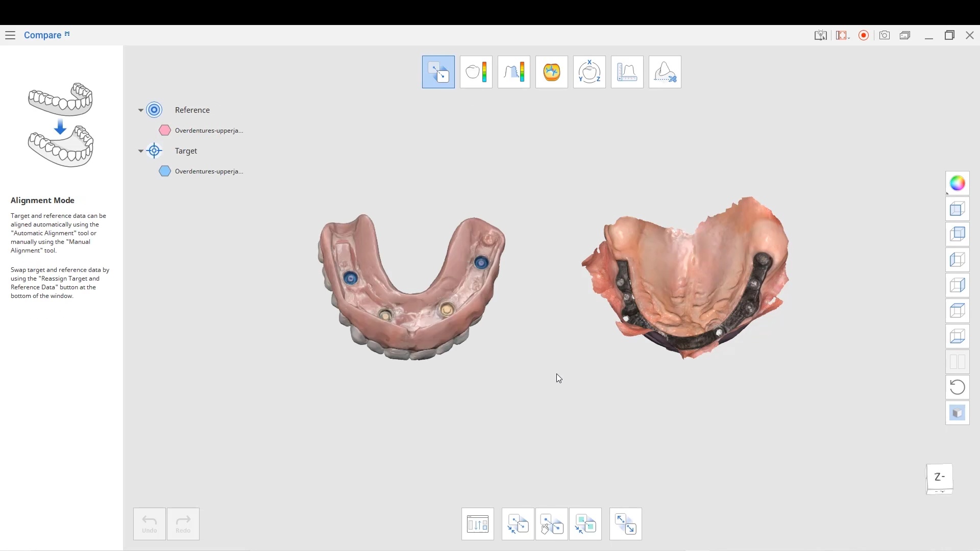Toggle pink Reference data visibility hexagon

[164, 131]
